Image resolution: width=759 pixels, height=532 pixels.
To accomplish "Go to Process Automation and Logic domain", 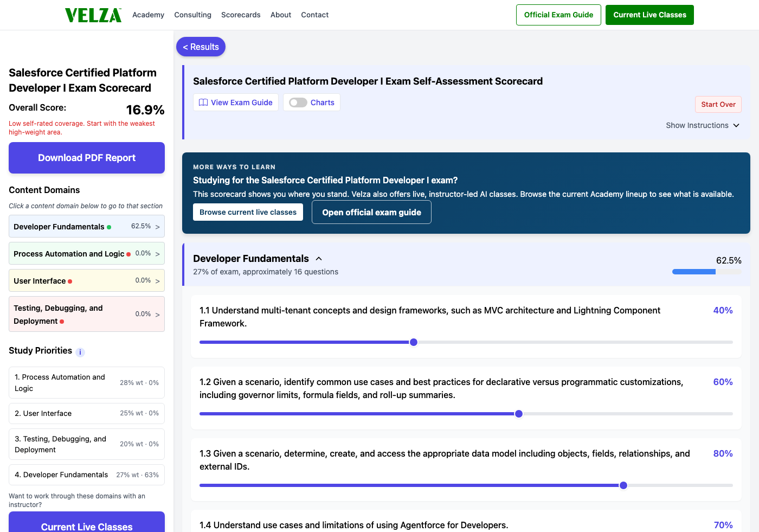I will 87,254.
